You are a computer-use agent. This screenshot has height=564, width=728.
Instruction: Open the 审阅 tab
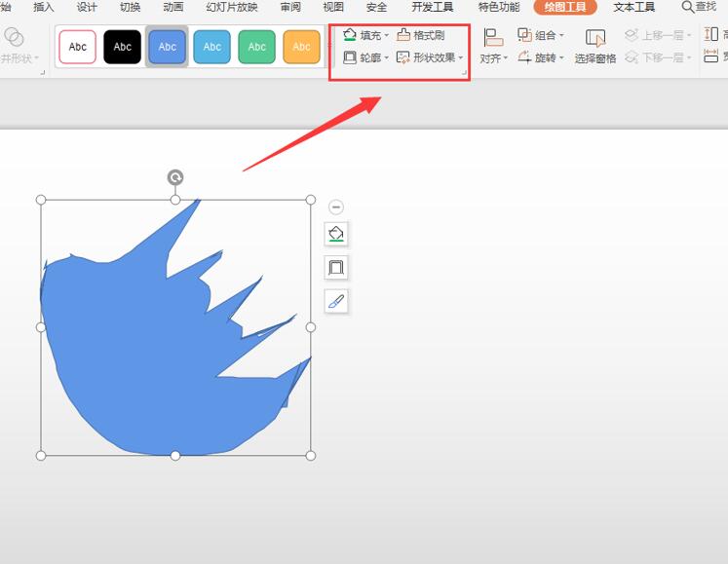(290, 7)
